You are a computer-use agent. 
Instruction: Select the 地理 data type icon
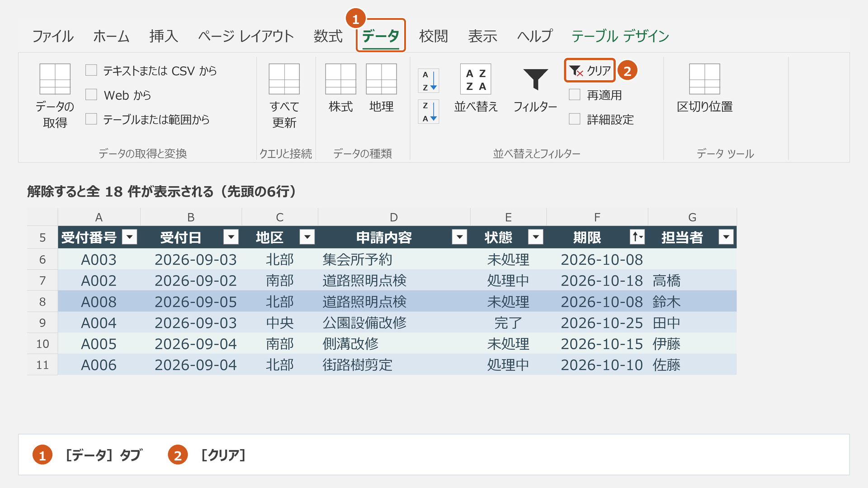381,79
